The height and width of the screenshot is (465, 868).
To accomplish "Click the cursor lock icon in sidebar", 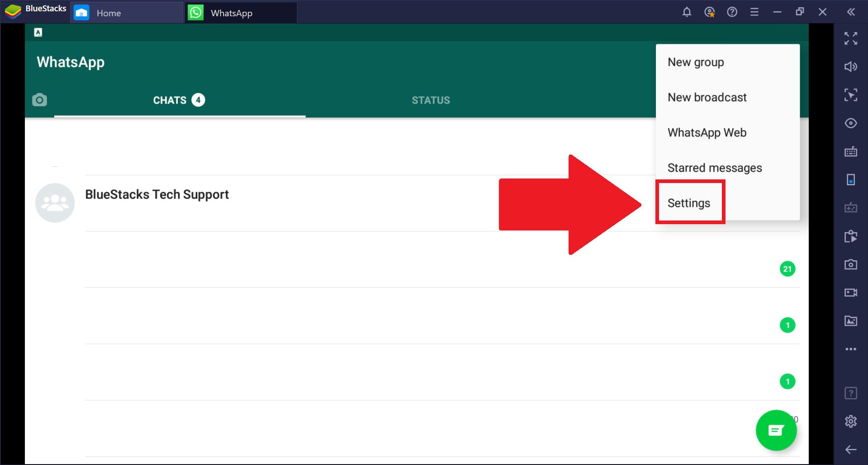I will click(x=851, y=95).
